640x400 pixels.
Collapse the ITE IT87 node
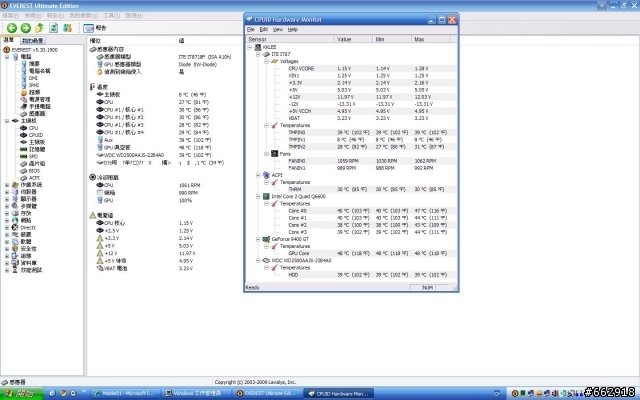coord(258,54)
